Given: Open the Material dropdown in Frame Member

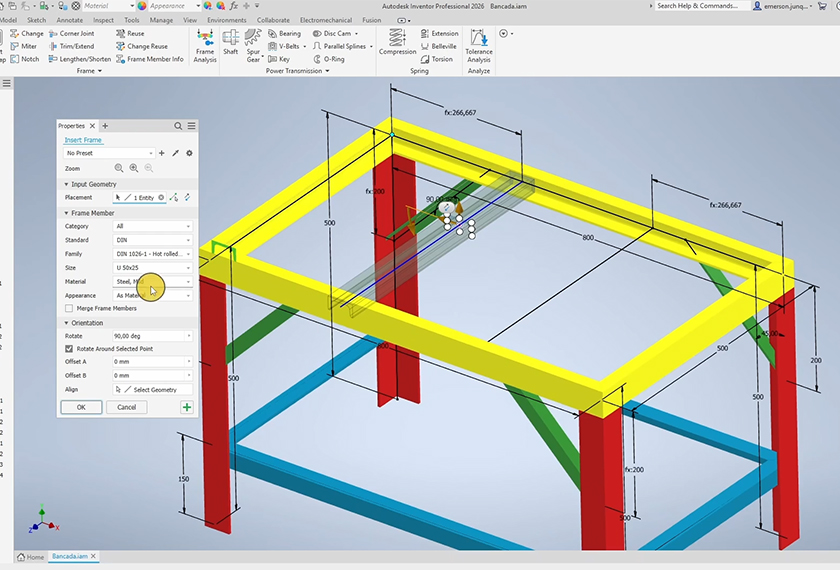Looking at the screenshot, I should point(153,282).
